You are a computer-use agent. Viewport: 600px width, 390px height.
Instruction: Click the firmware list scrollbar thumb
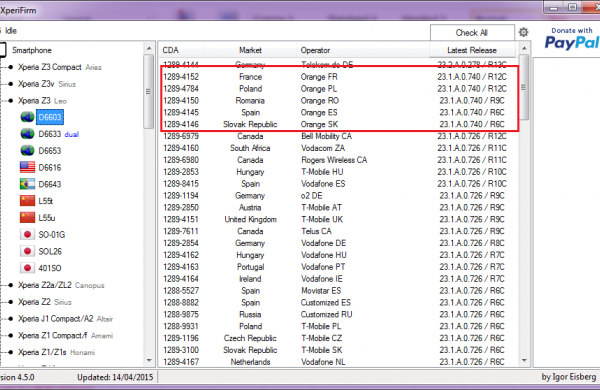pyautogui.click(x=524, y=87)
